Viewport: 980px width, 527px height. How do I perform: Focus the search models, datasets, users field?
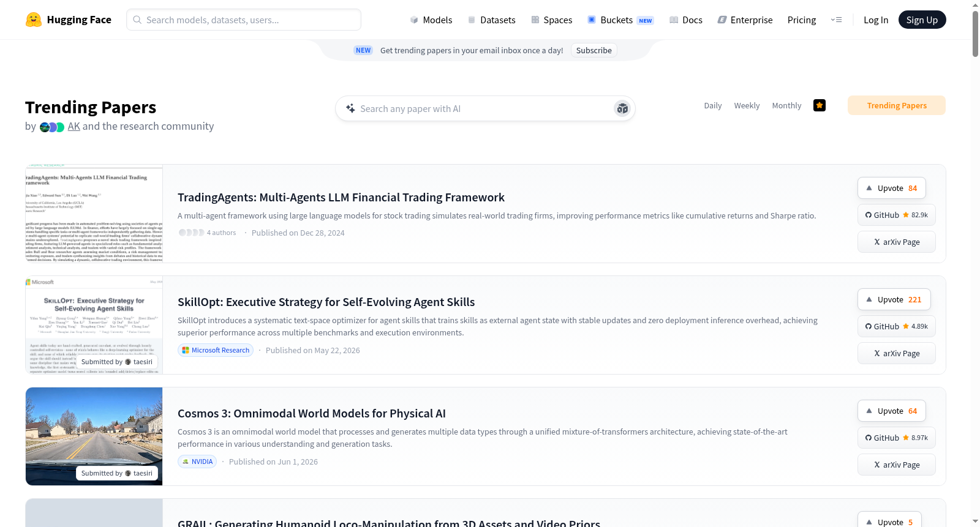tap(244, 20)
